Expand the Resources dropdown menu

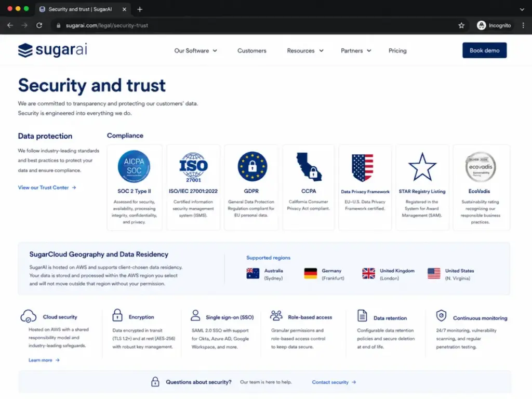coord(305,50)
